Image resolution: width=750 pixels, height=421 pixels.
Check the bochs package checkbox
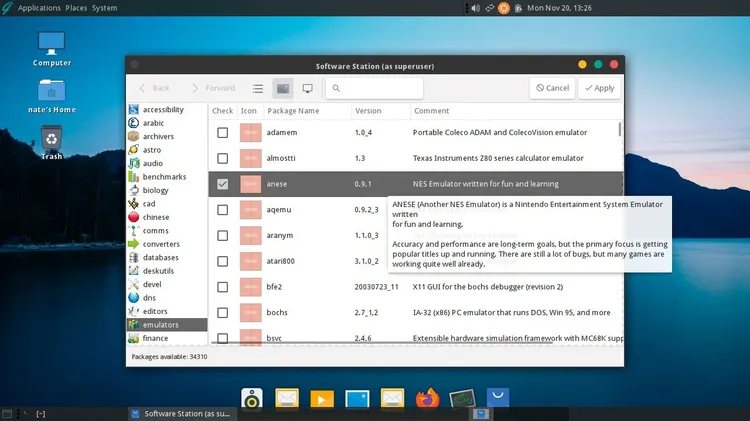(x=222, y=313)
